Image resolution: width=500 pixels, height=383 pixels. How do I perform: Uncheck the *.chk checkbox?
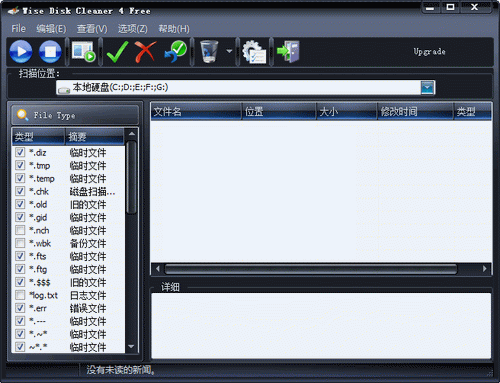[x=20, y=191]
